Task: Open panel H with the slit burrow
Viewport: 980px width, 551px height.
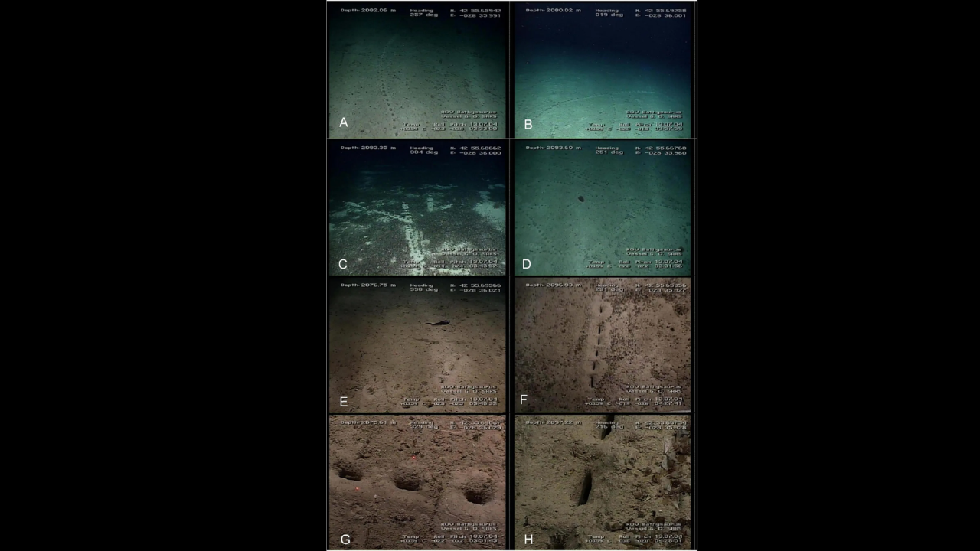Action: (602, 482)
